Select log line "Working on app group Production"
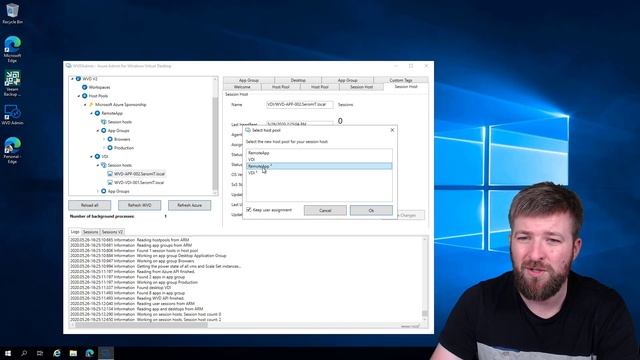640x360 pixels. (134, 282)
